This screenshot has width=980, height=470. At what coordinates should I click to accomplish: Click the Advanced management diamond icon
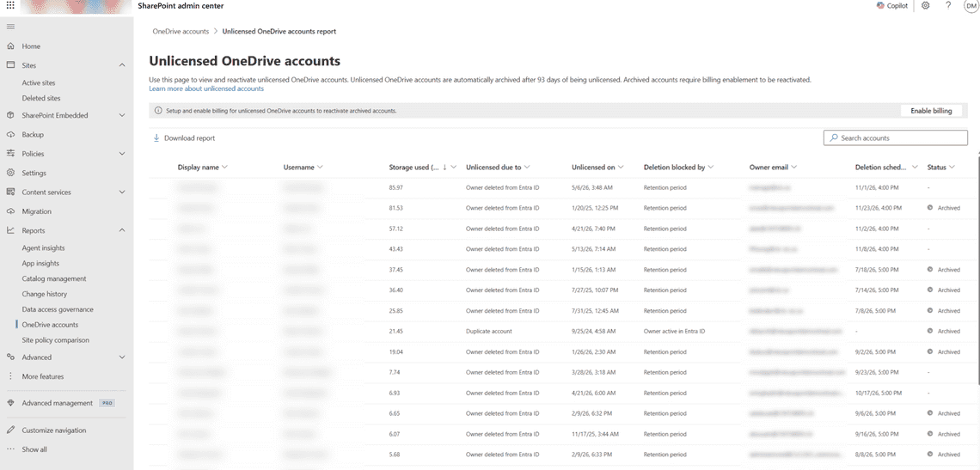click(10, 403)
